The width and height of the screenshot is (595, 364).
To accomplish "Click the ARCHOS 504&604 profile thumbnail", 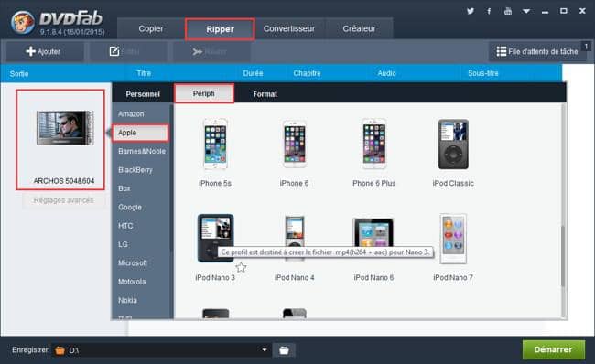I will pos(60,140).
